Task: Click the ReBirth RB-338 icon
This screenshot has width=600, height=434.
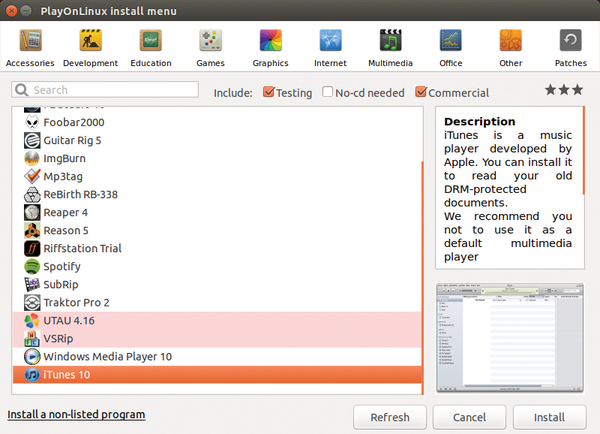Action: [x=32, y=194]
